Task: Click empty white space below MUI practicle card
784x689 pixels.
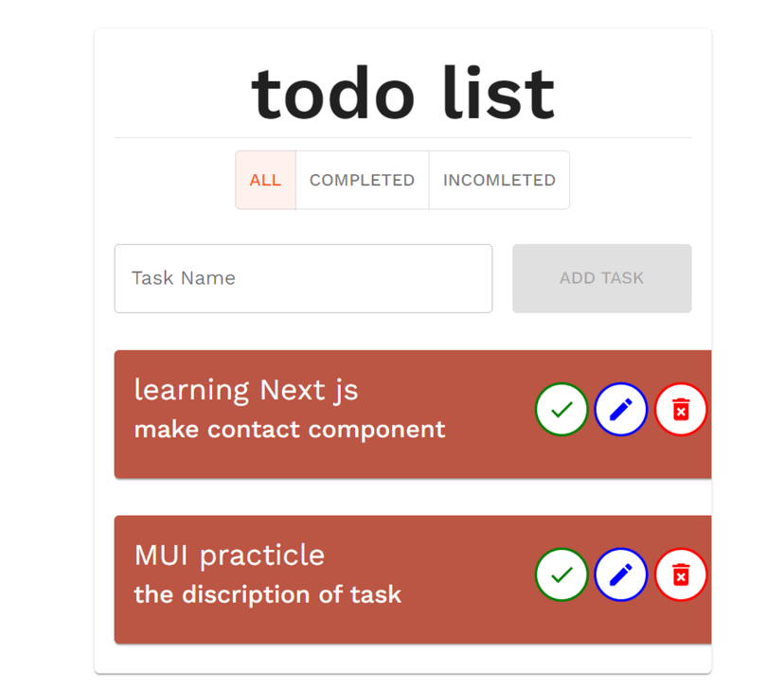Action: pos(403,659)
